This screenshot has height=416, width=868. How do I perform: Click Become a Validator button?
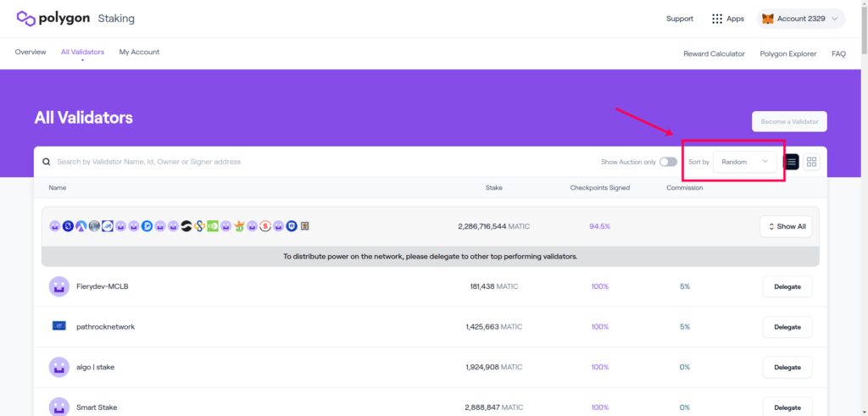click(x=789, y=121)
